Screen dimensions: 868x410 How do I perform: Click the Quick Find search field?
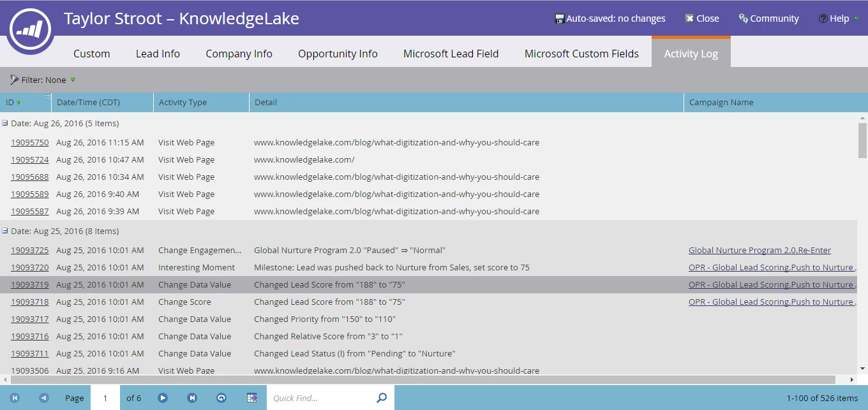pos(319,398)
